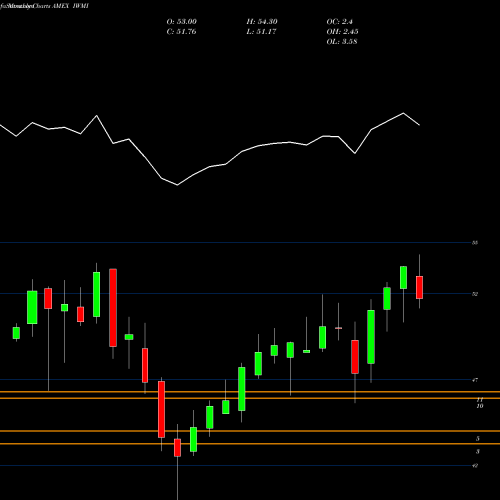Image resolution: width=500 pixels, height=500 pixels.
Task: Select the OC: 2.4 statistic
Action: [x=339, y=22]
